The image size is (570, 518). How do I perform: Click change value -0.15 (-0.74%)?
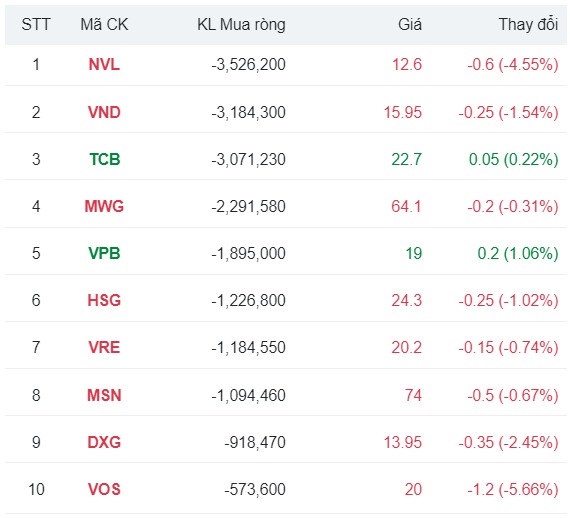pyautogui.click(x=509, y=348)
